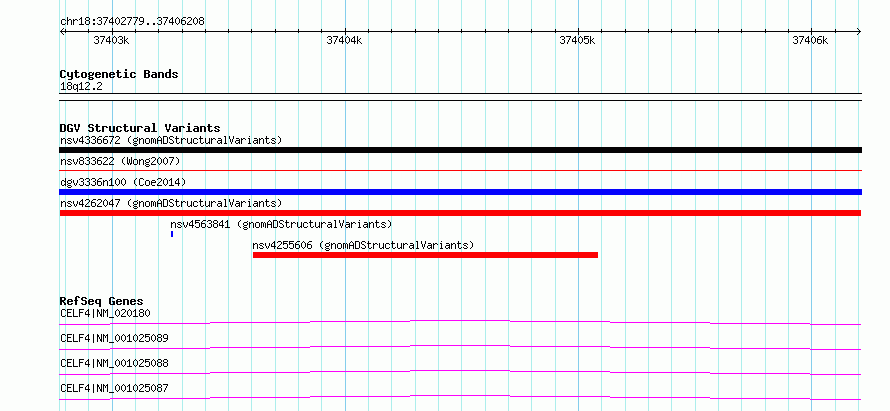
Task: Select the thin red nsv833622 variant line
Action: (x=460, y=170)
